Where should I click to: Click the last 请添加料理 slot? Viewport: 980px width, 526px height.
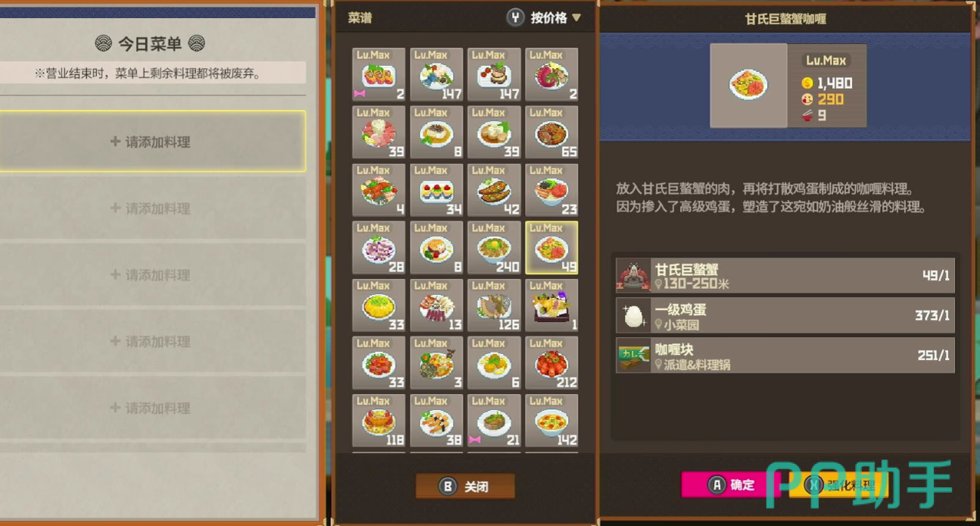click(151, 408)
